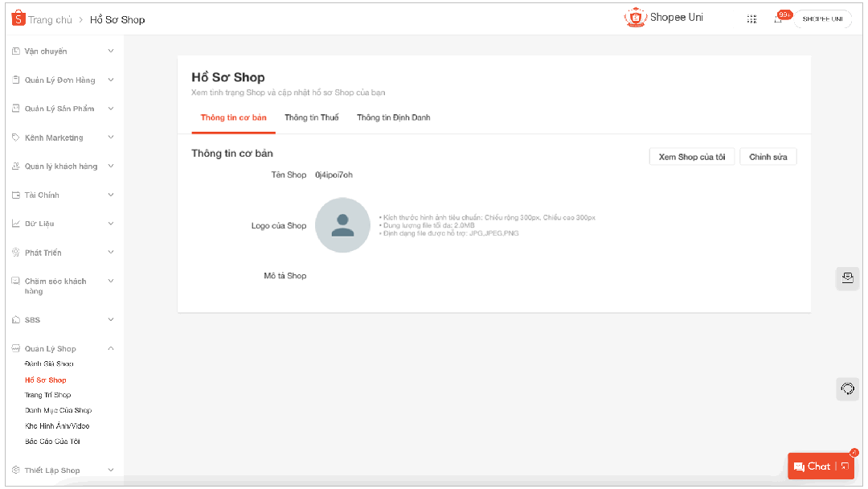Click the headset support icon

click(847, 389)
